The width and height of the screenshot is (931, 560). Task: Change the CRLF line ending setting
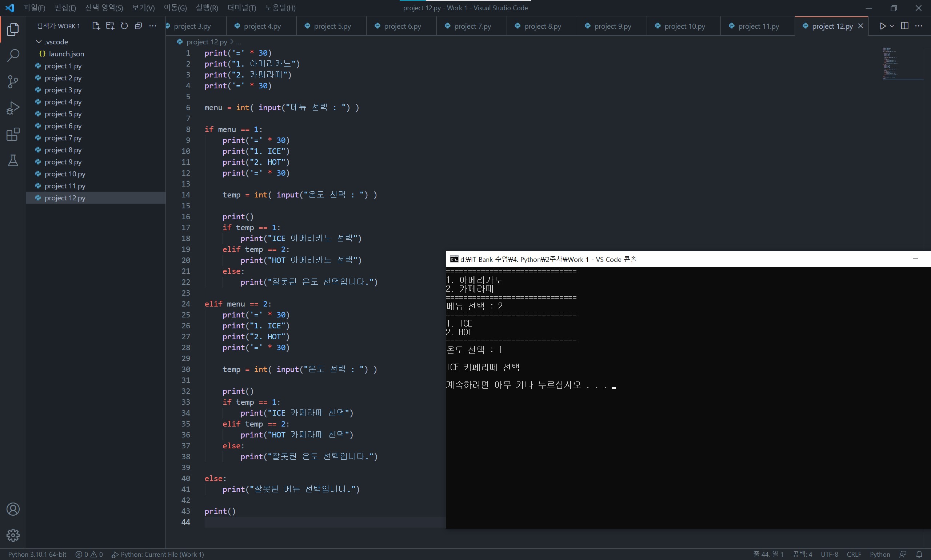[x=854, y=554]
